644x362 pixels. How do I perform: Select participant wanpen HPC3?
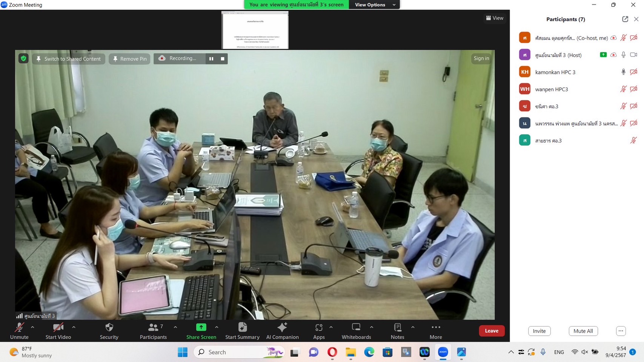click(x=577, y=89)
